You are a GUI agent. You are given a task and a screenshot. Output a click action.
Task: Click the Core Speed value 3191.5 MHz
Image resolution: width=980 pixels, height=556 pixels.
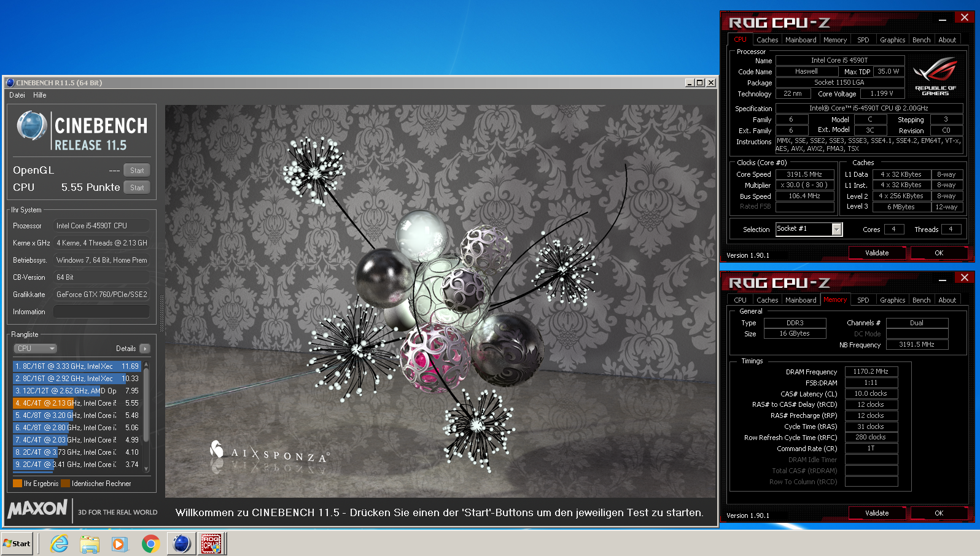coord(804,174)
